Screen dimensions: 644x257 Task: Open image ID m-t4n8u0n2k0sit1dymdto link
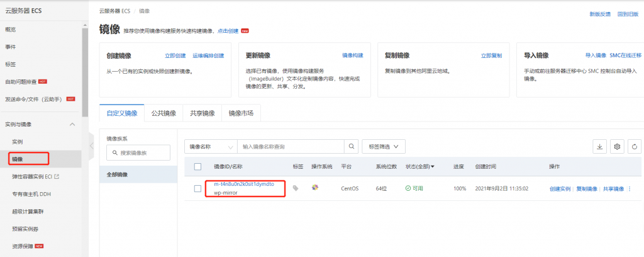tap(243, 184)
